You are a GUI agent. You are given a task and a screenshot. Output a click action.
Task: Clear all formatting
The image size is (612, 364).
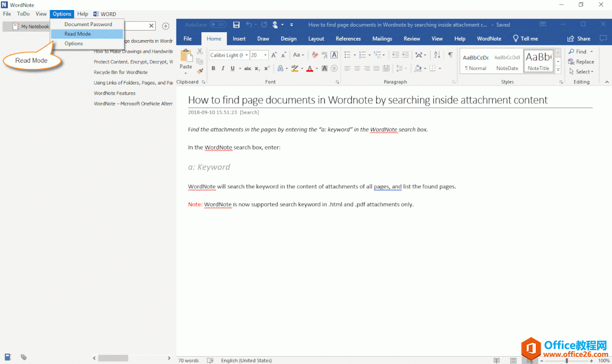click(314, 56)
